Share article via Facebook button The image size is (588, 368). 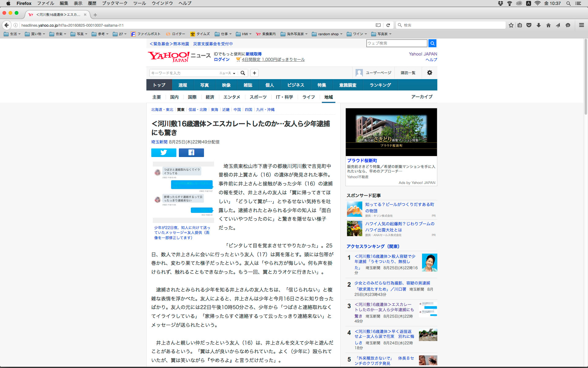[x=191, y=152]
